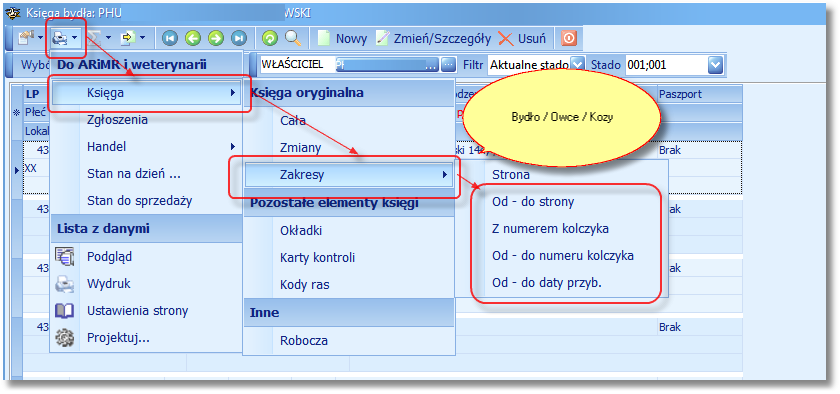Screen dimensions: 840x394
Task: Go to last record navigation icon
Action: pyautogui.click(x=238, y=38)
